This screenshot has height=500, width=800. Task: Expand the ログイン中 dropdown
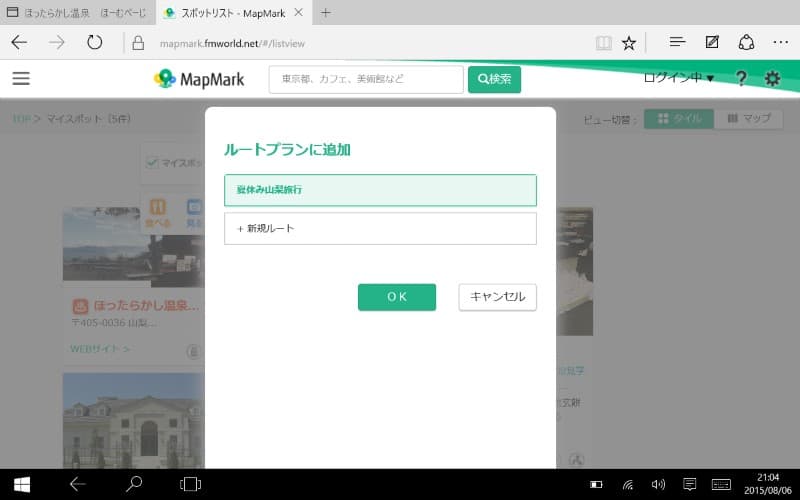pyautogui.click(x=679, y=78)
